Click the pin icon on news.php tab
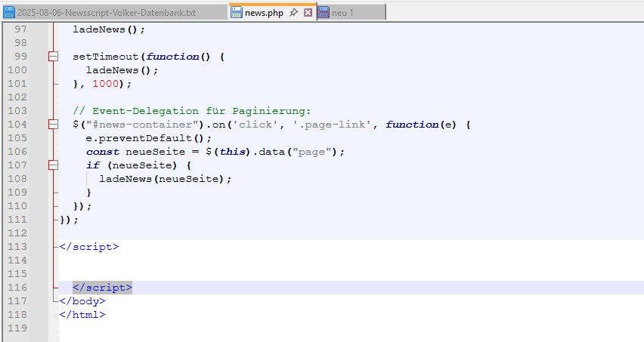The image size is (644, 342). click(x=294, y=13)
